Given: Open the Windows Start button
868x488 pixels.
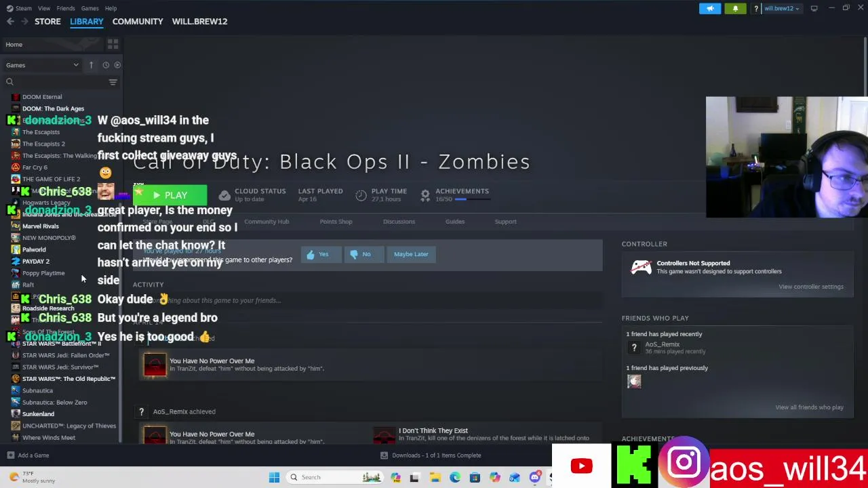Looking at the screenshot, I should click(x=274, y=477).
